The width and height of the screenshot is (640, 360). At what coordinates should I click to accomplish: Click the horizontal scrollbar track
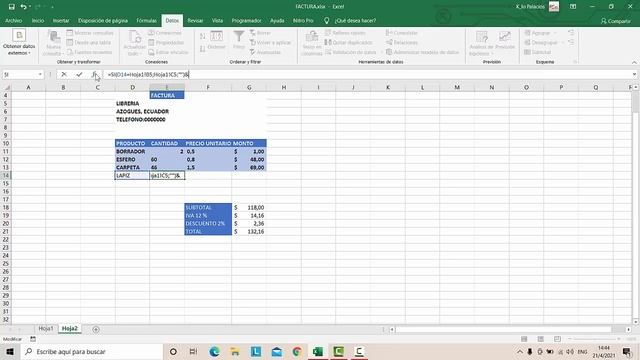coord(503,329)
